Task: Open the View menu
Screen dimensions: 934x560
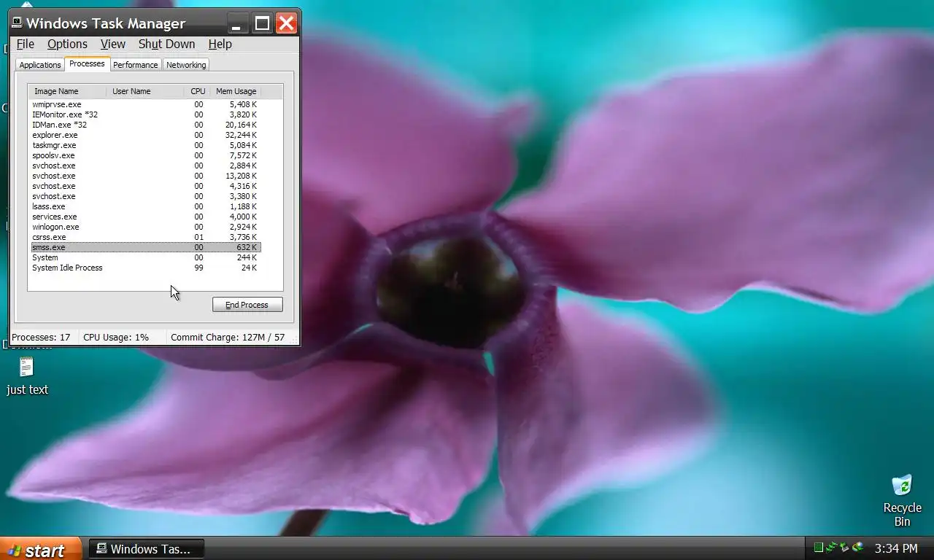Action: point(112,44)
